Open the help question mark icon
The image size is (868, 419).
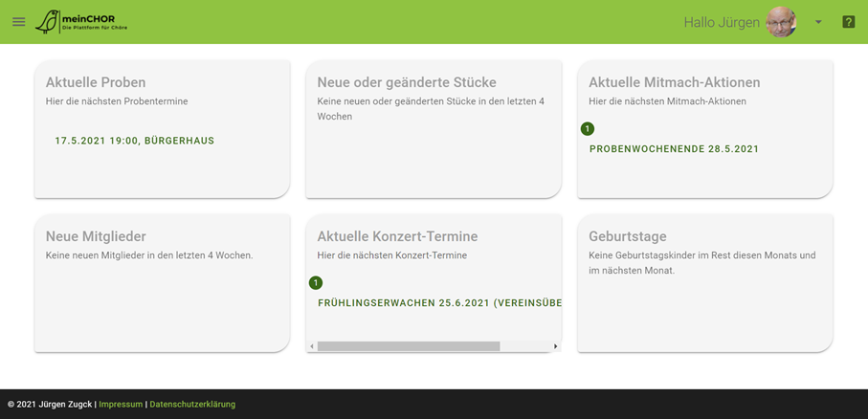pyautogui.click(x=848, y=22)
